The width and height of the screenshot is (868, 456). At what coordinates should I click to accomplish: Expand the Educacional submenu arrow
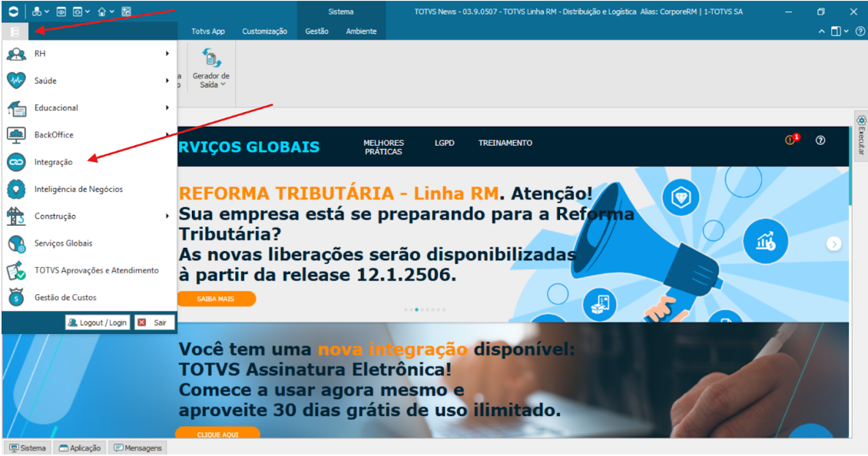[x=167, y=108]
